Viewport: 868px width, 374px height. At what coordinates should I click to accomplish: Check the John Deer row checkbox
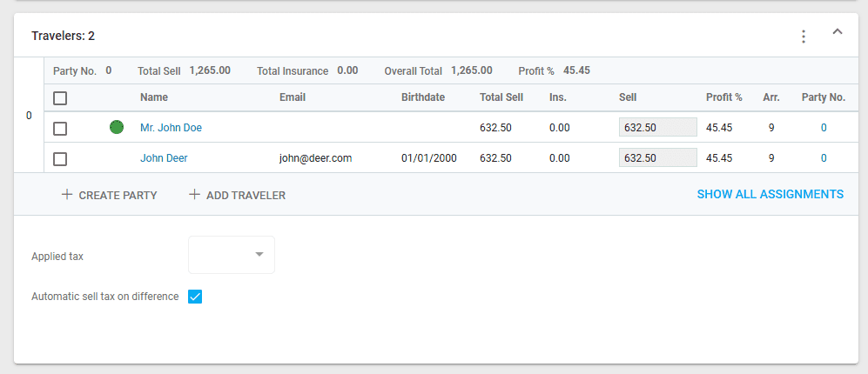pyautogui.click(x=60, y=159)
